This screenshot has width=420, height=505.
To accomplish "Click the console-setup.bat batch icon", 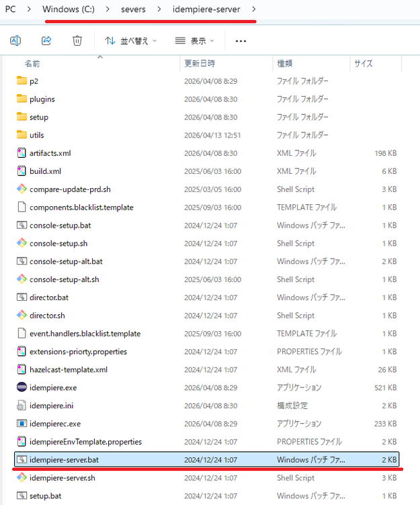I will point(22,225).
